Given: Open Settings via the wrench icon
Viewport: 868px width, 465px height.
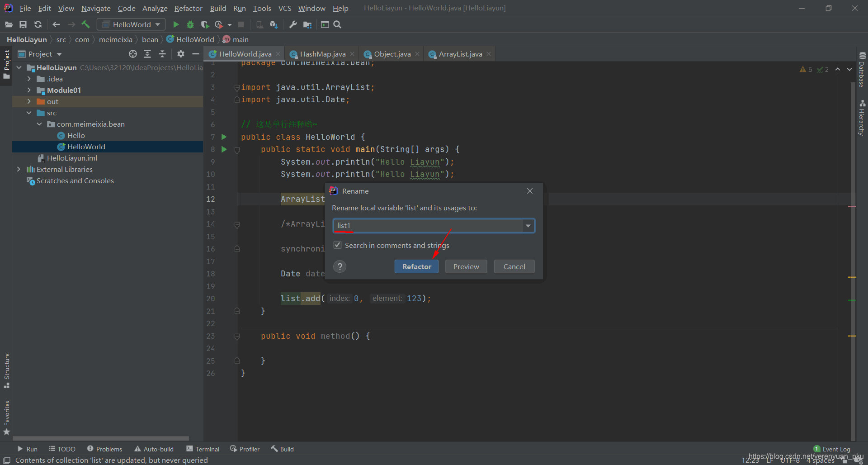Looking at the screenshot, I should [293, 24].
